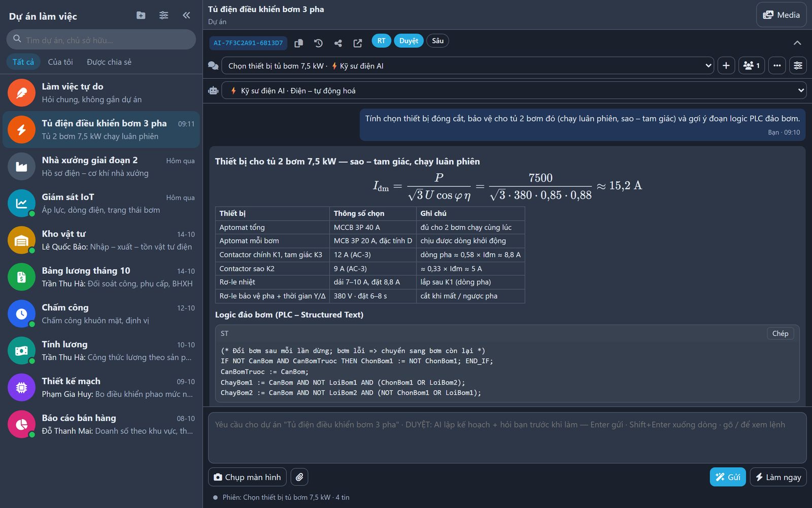The width and height of the screenshot is (812, 508).
Task: Open the Tính lương project
Action: [101, 351]
